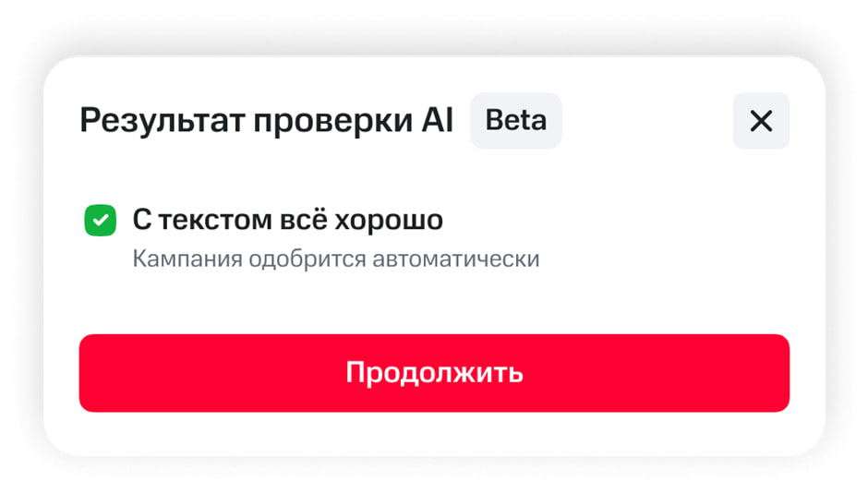Click the gray square close button
The height and width of the screenshot is (494, 868).
coord(761,121)
